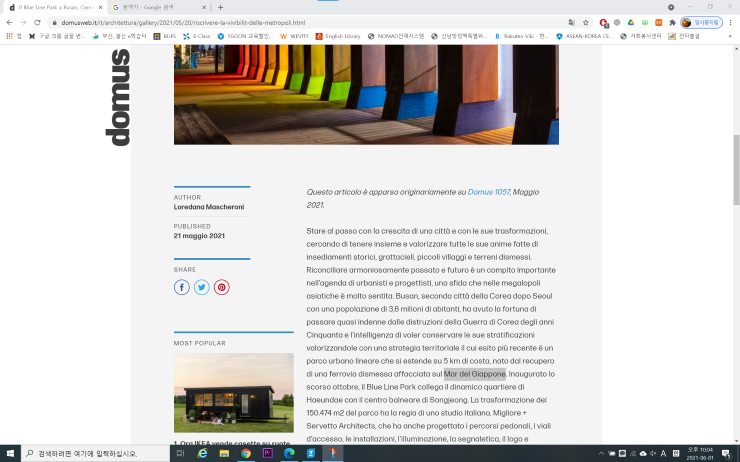Viewport: 740px width, 462px height.
Task: Click the translate page icon in address bar
Action: point(571,21)
